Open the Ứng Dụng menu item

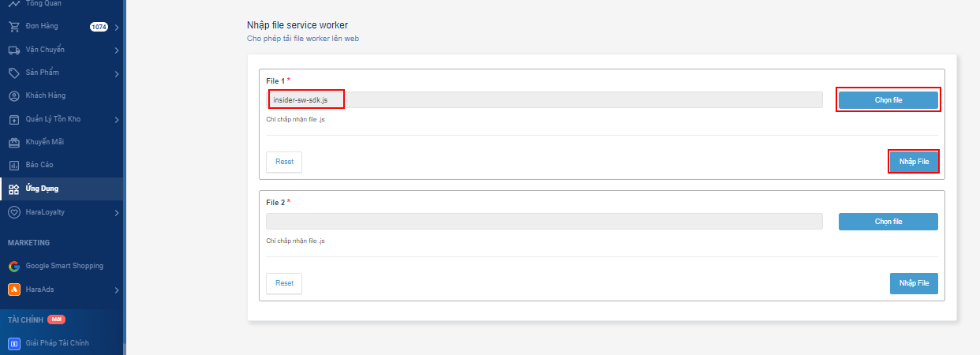click(42, 189)
